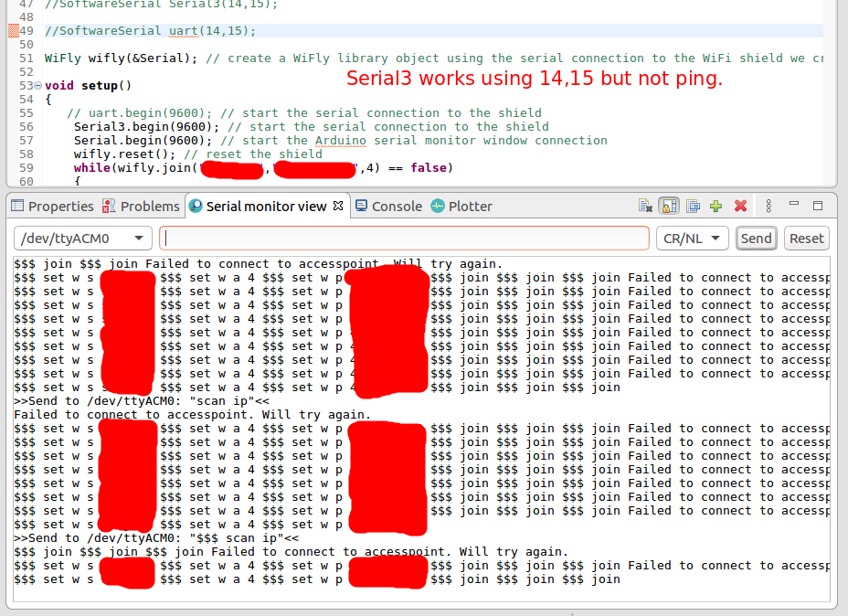Click the line 49 marker in gutter
The height and width of the screenshot is (616, 848).
(13, 31)
